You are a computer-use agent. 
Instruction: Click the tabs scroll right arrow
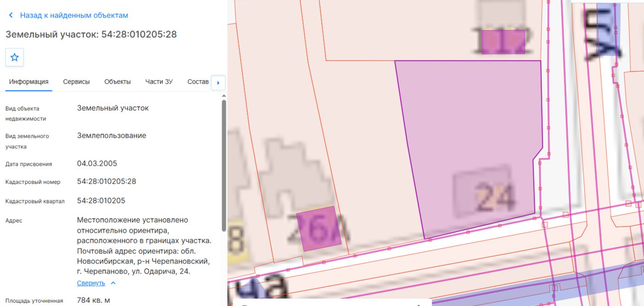point(218,83)
